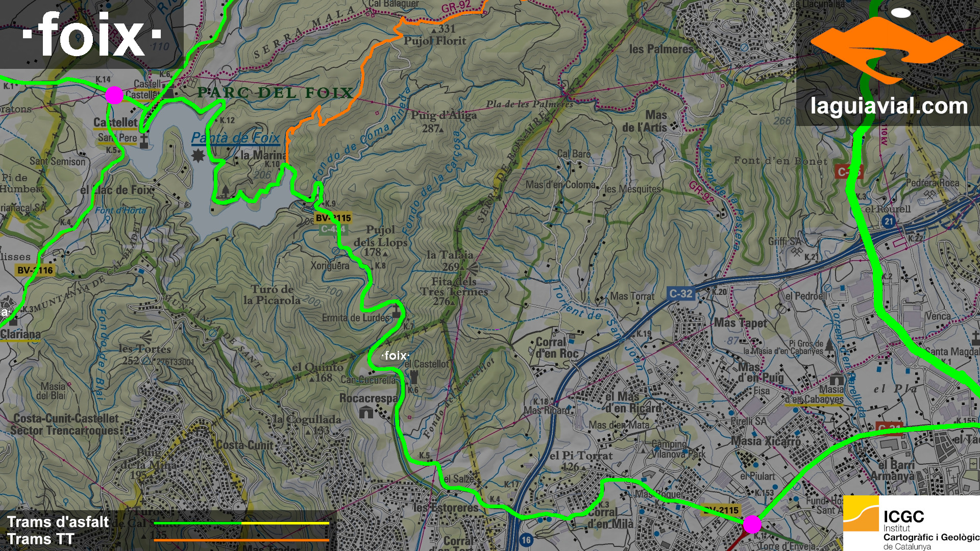Click the Mas de l'Artís label
Viewport: 980px width, 551px height.
pos(645,121)
